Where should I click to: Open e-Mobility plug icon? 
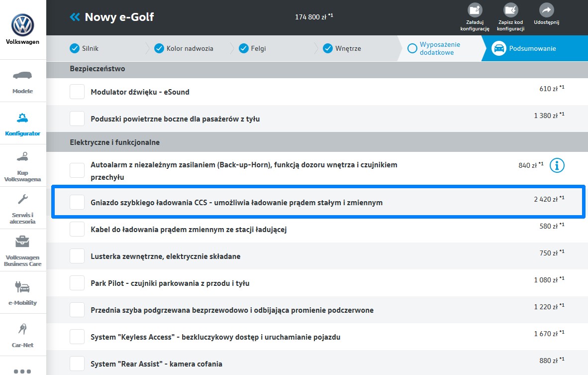click(x=22, y=287)
